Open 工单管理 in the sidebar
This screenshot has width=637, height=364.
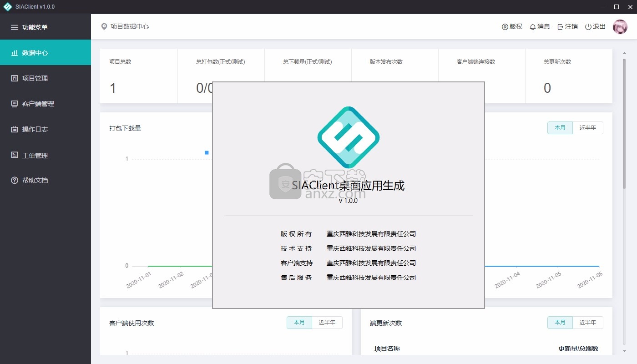[x=45, y=155]
